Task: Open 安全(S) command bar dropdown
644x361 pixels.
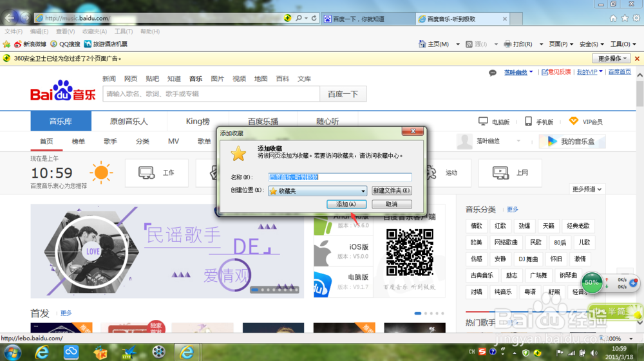Action: [591, 44]
